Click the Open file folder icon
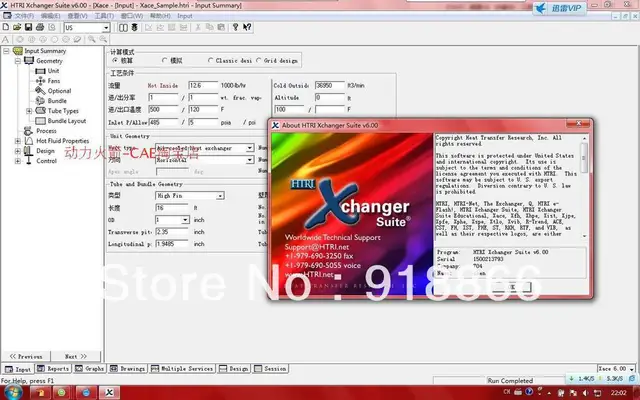 point(17,27)
